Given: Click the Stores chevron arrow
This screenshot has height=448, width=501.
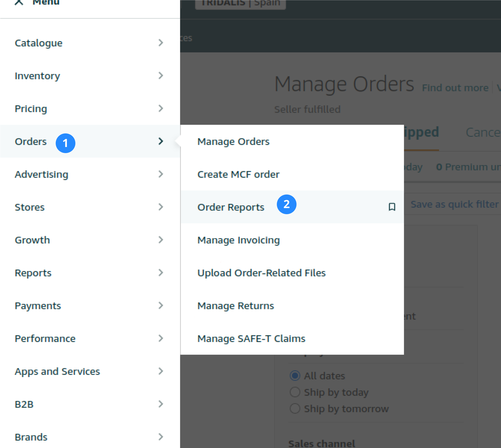Looking at the screenshot, I should pos(161,207).
